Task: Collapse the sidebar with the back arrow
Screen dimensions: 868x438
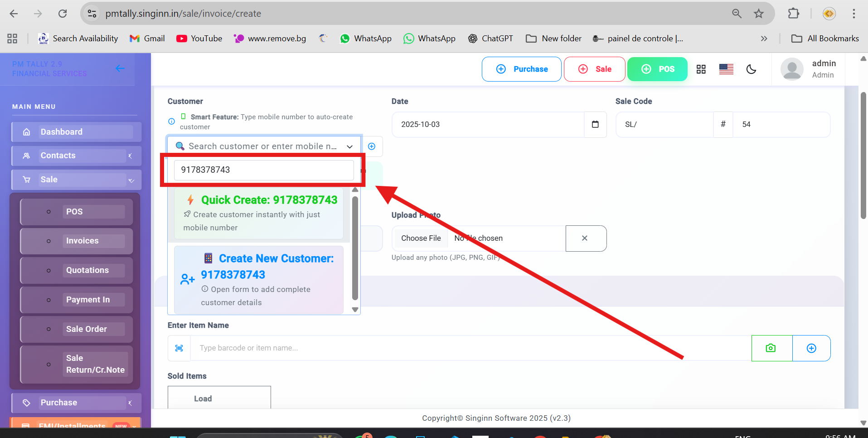Action: 120,68
